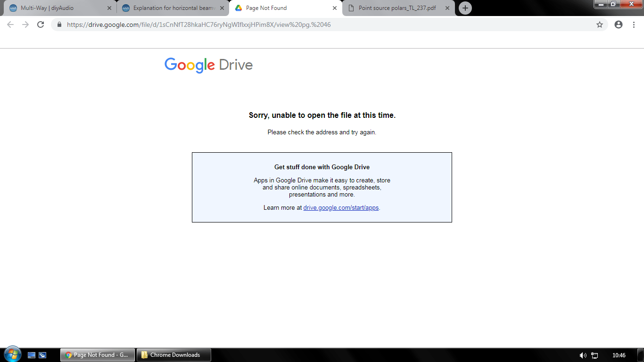This screenshot has height=362, width=644.
Task: Go back to the previous page
Action: pyautogui.click(x=10, y=25)
